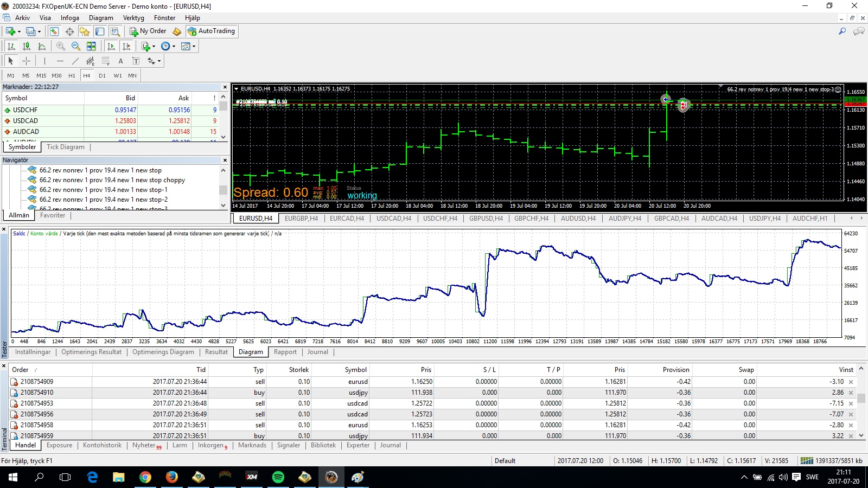Image resolution: width=868 pixels, height=488 pixels.
Task: Toggle chart auto scroll
Action: tap(111, 46)
